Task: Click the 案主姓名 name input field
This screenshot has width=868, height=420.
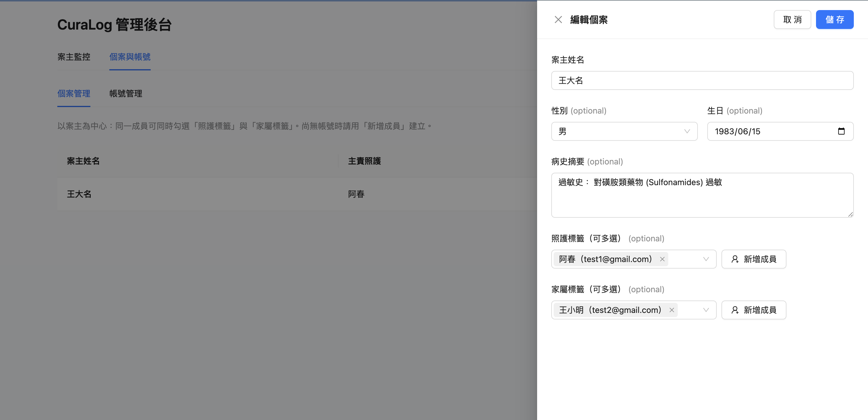Action: pos(702,80)
